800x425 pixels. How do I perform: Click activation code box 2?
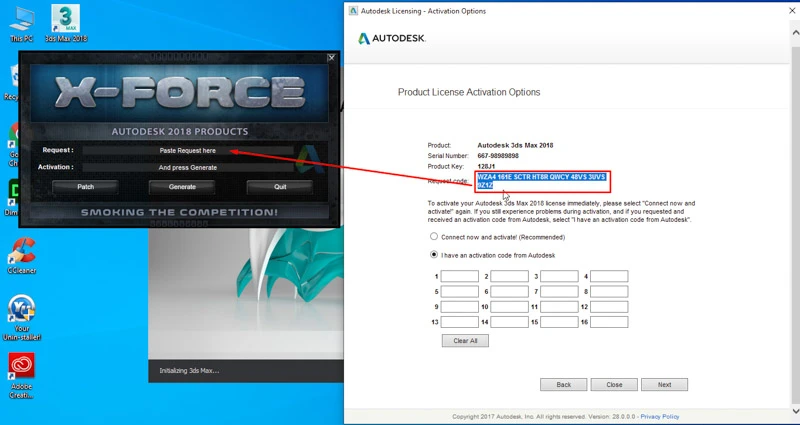pos(510,277)
